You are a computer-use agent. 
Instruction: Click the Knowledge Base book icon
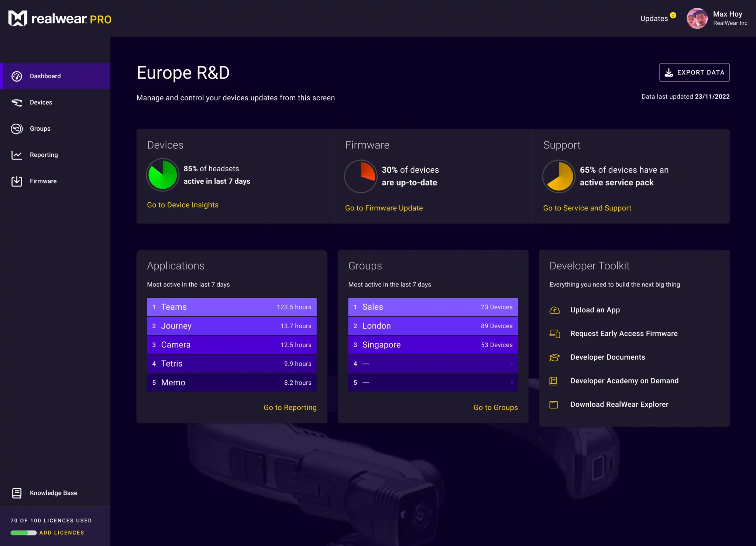click(17, 493)
